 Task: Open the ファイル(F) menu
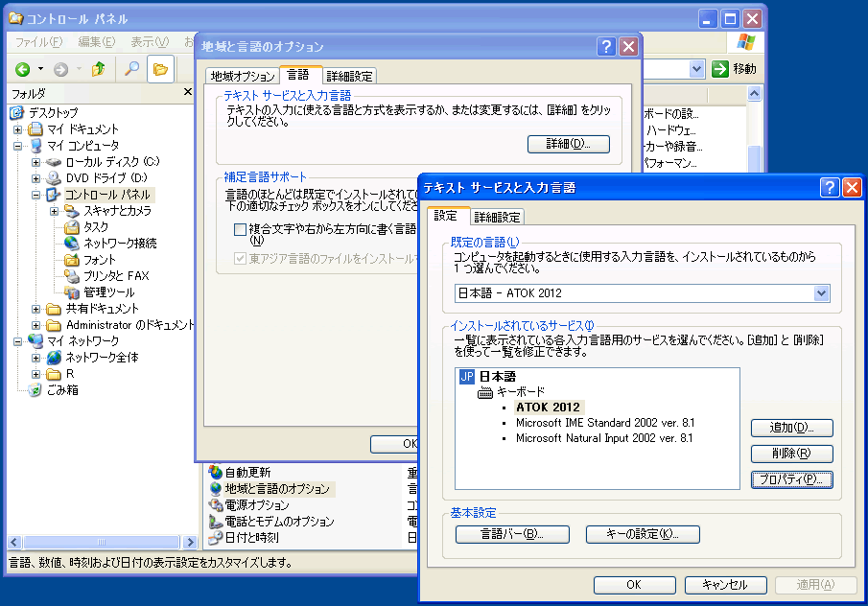tap(38, 42)
